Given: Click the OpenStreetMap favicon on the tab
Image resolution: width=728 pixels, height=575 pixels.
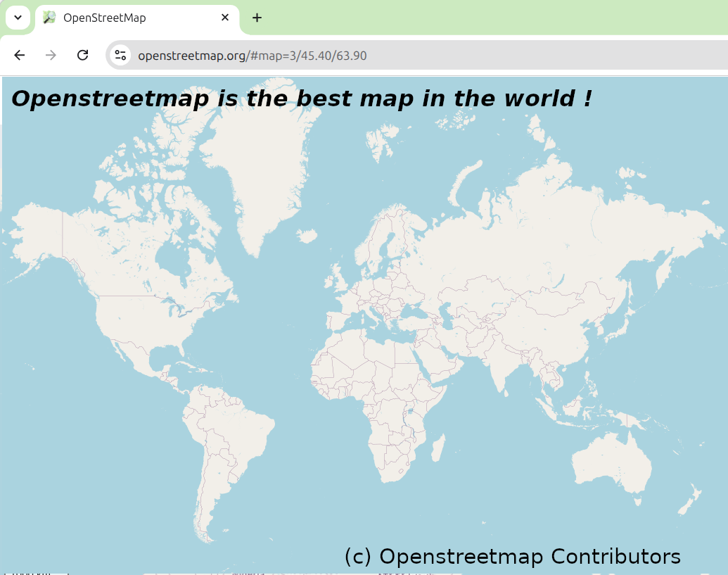Looking at the screenshot, I should point(48,18).
